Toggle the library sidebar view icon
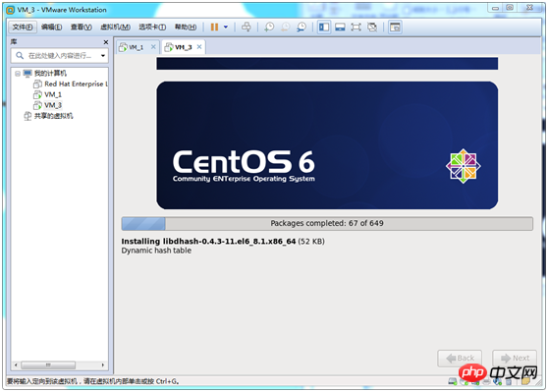 (x=324, y=27)
